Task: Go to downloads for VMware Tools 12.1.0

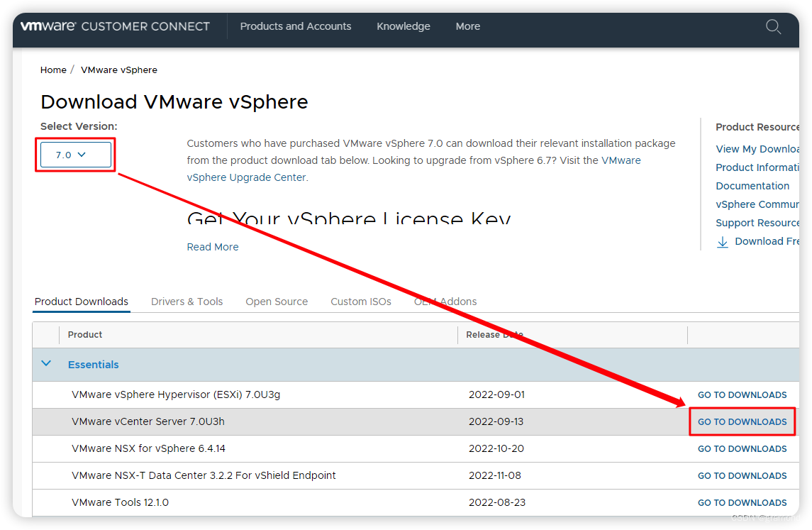Action: 742,502
